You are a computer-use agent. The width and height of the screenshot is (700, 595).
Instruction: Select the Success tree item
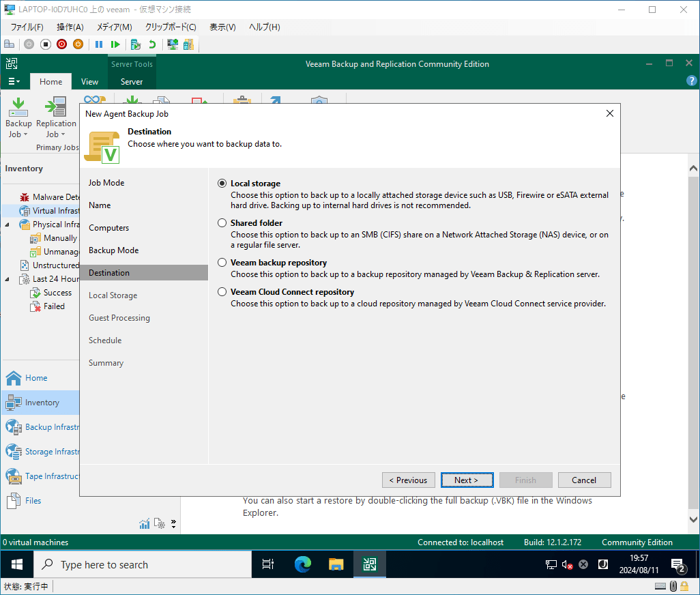click(x=51, y=293)
